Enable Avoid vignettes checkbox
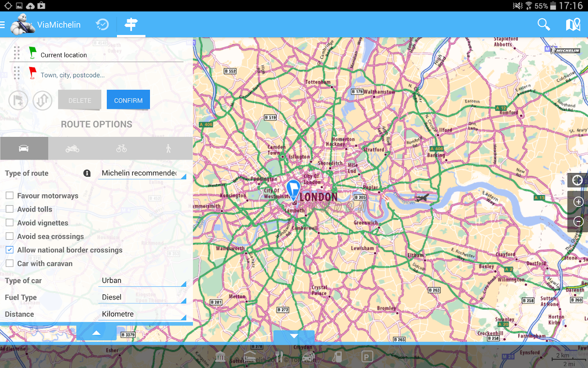 tap(9, 223)
